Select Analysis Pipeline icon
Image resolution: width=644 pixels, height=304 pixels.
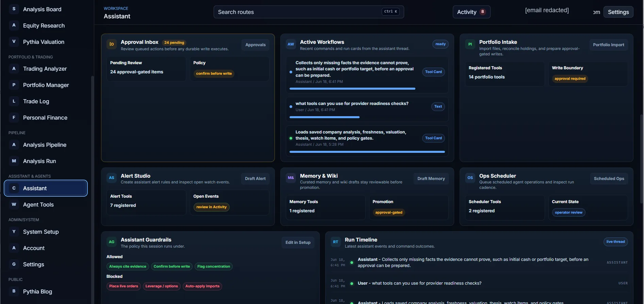14,145
